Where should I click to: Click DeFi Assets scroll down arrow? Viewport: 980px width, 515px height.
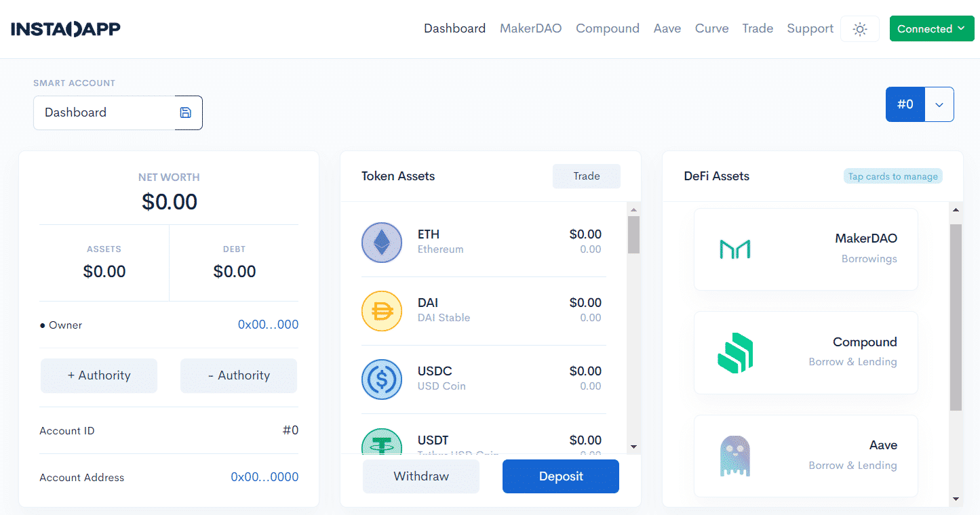point(956,499)
